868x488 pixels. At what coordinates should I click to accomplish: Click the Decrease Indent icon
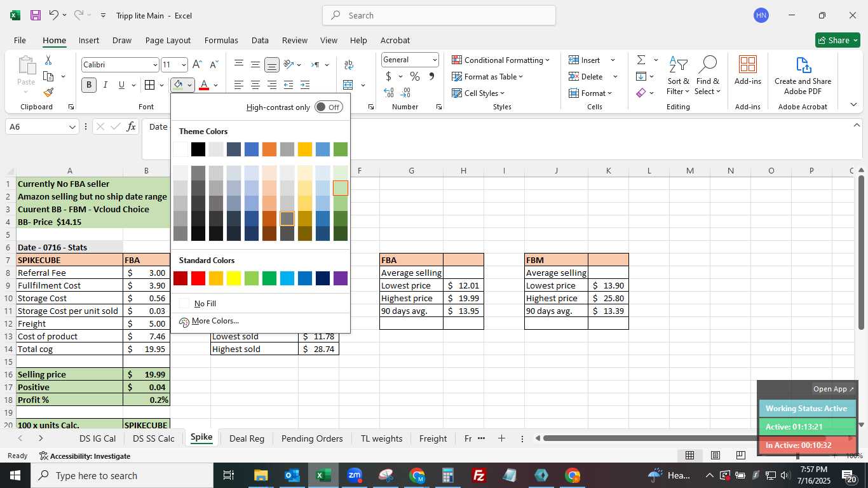coord(288,85)
